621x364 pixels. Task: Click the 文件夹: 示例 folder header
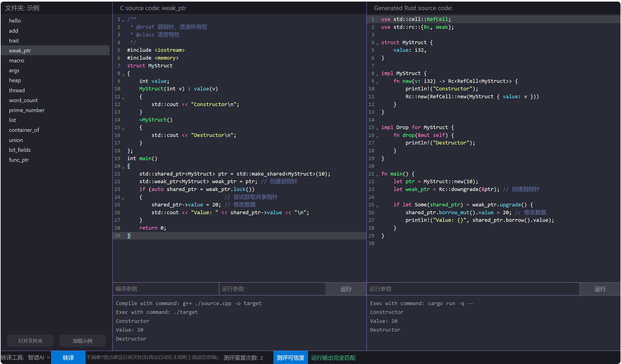[22, 8]
